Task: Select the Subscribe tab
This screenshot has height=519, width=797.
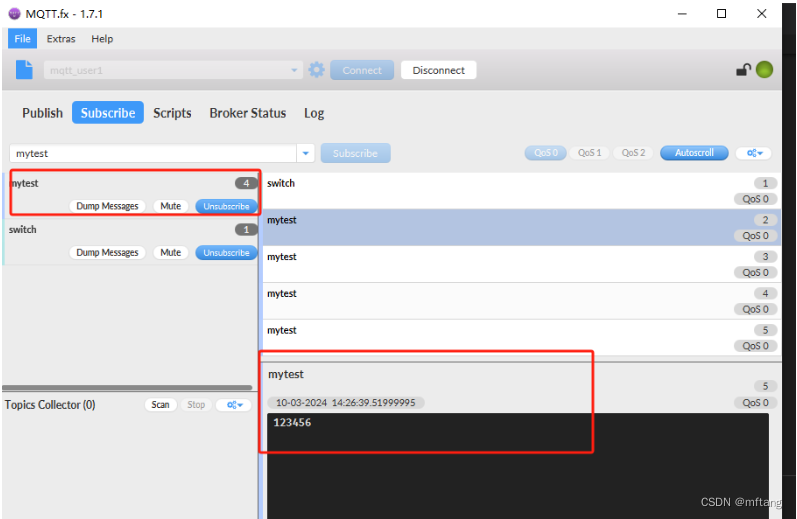Action: pyautogui.click(x=108, y=112)
